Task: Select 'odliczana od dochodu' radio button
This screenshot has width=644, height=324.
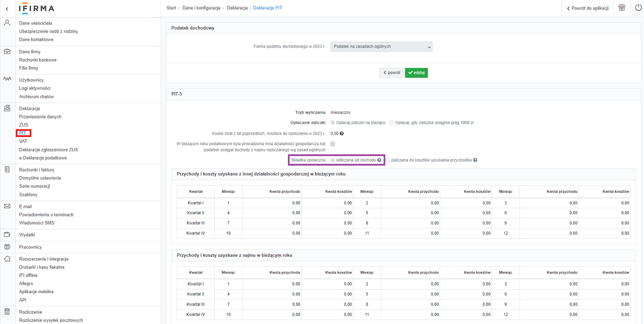Action: click(333, 160)
